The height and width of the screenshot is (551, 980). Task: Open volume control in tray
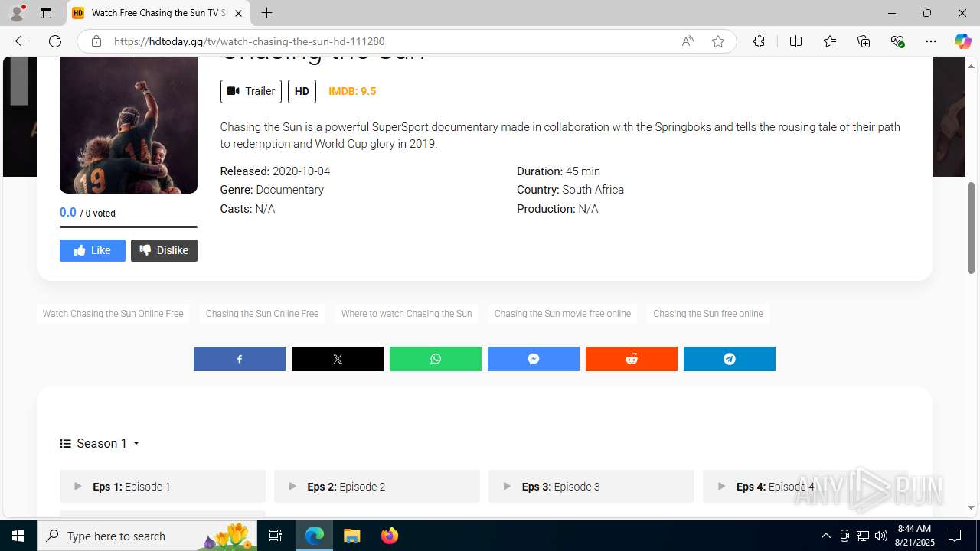[x=881, y=536]
